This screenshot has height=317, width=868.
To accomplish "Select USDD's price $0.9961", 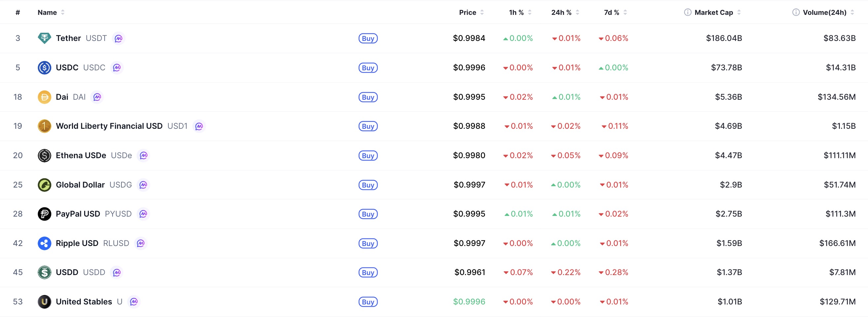I will 470,272.
